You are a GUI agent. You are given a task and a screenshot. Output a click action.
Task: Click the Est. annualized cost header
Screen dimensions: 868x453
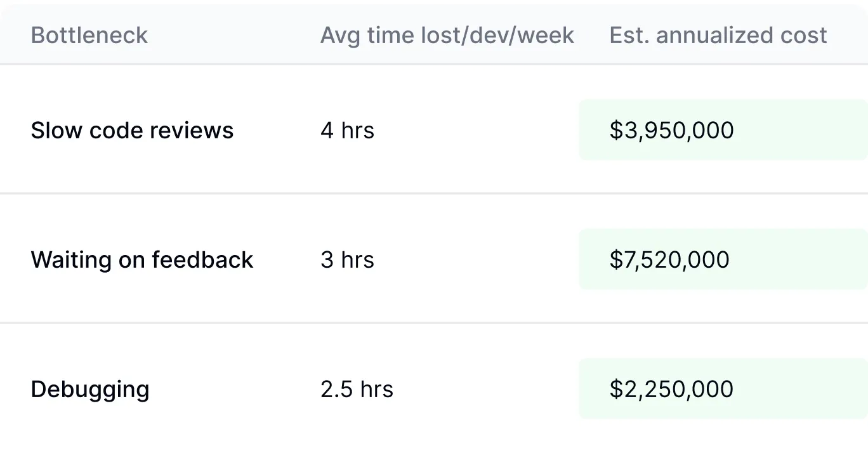[718, 36]
